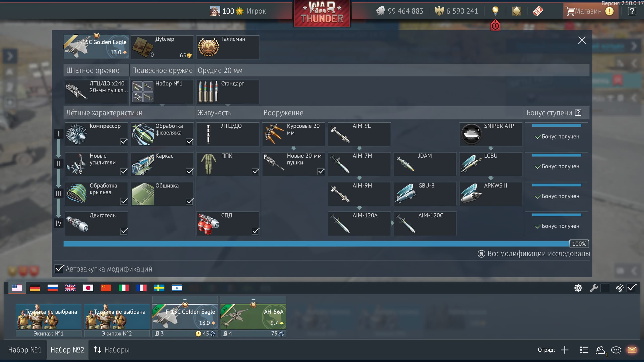Screen dimensions: 644x362
Task: Select the AIM-120C missile modification
Action: (425, 223)
